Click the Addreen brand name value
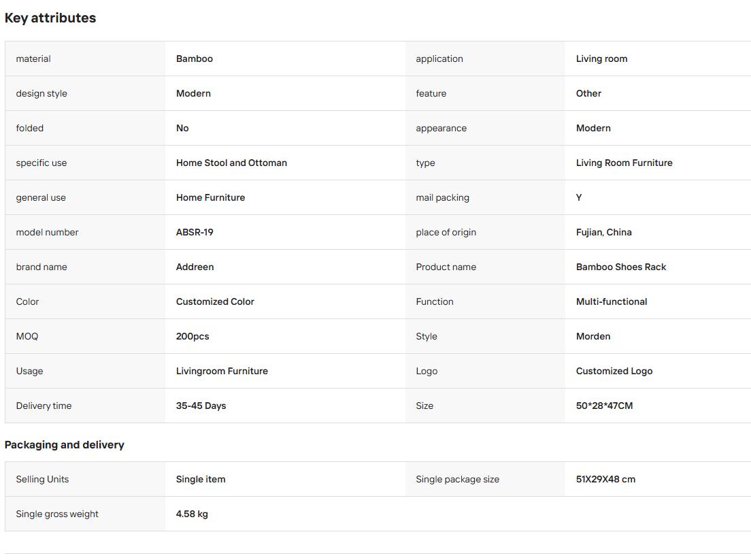Screen dimensions: 751x560 (195, 267)
